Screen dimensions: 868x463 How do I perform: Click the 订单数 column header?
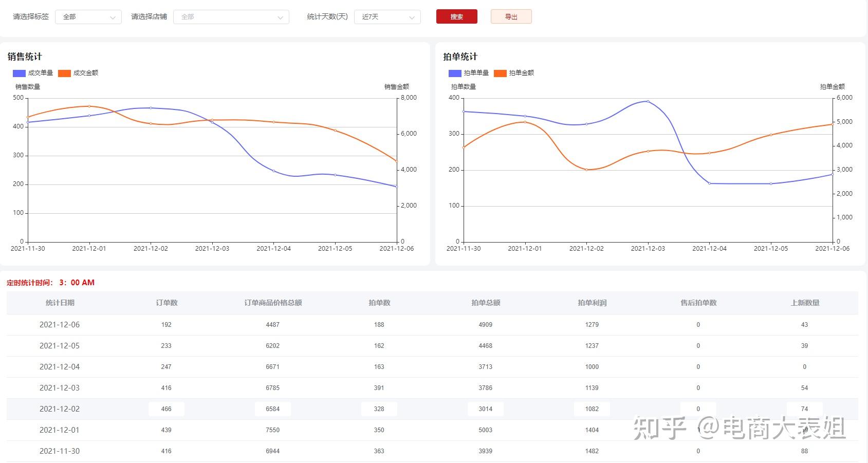click(167, 303)
